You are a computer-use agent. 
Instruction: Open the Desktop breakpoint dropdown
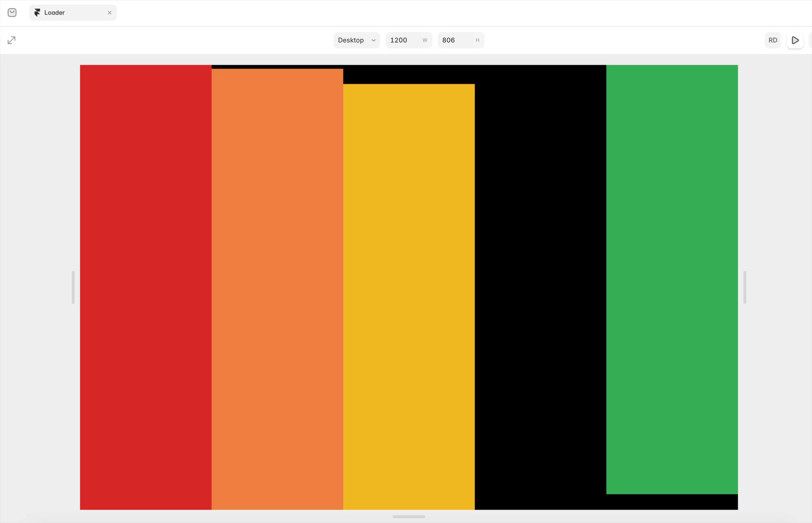point(357,40)
